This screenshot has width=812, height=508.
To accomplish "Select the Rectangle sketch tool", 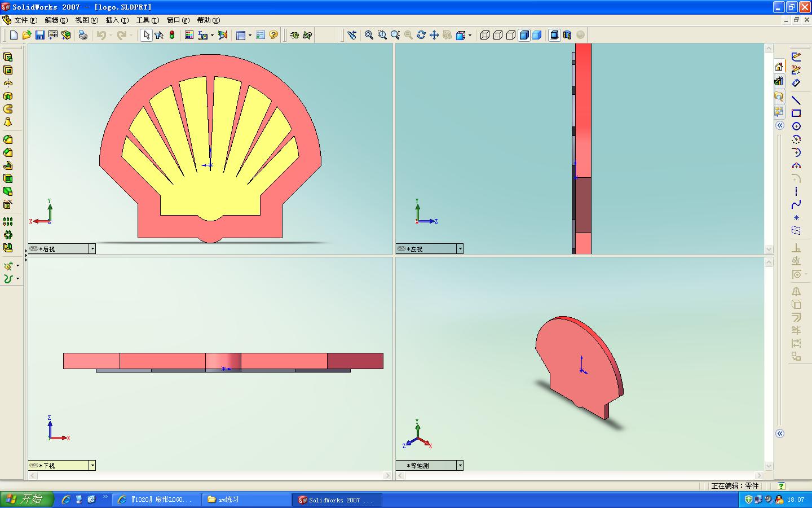I will pos(796,113).
